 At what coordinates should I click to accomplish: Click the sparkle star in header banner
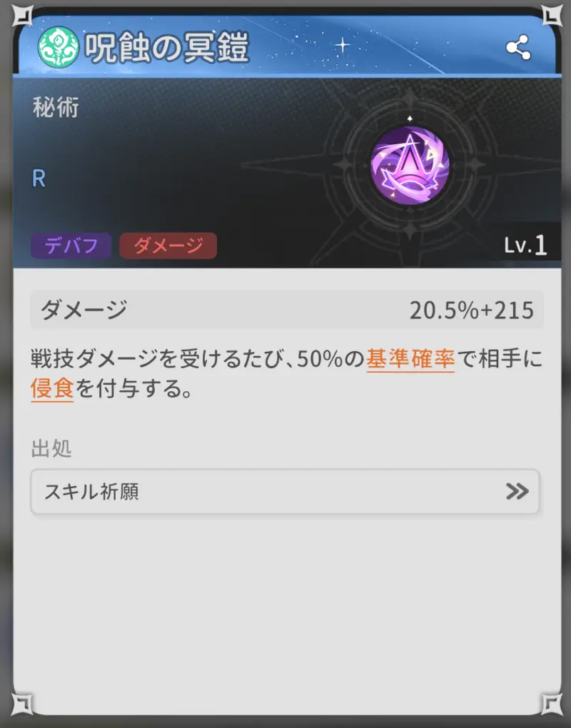(343, 45)
